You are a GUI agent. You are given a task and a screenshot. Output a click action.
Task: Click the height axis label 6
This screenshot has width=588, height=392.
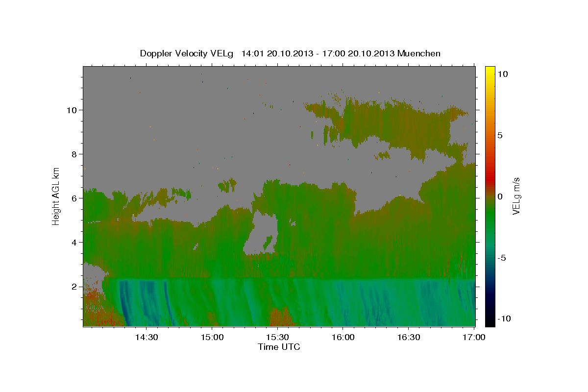click(74, 198)
